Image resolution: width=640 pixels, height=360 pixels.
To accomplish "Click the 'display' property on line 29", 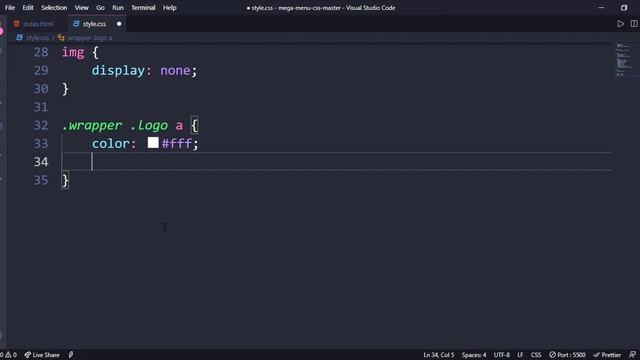I will (x=118, y=71).
